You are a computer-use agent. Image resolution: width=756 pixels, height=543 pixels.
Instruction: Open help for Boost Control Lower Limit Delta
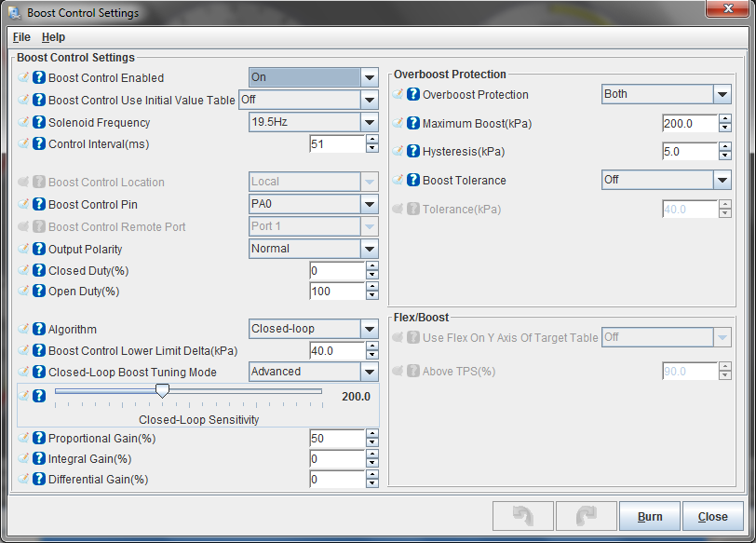click(39, 350)
